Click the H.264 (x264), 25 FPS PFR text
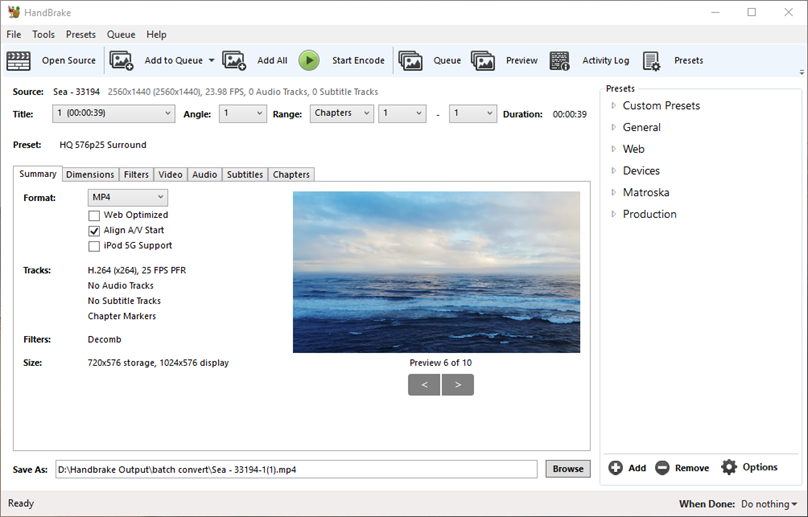The image size is (808, 517). click(137, 270)
